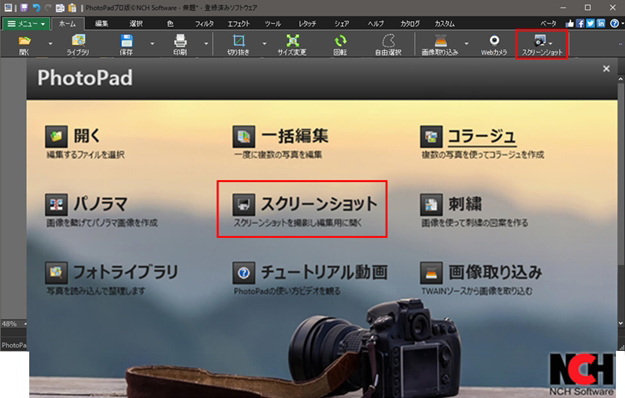
Task: Switch to the シェア tab
Action: 342,24
